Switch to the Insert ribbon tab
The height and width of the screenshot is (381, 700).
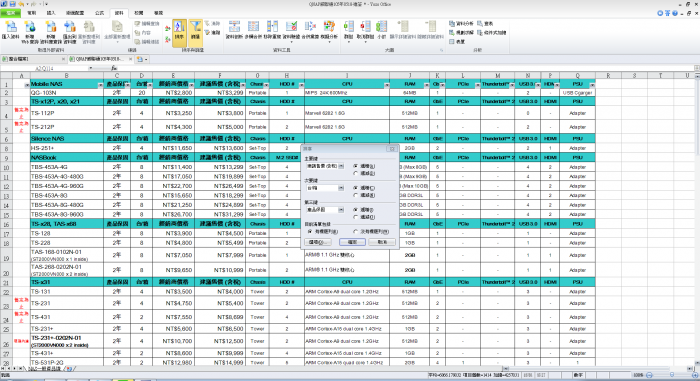(51, 13)
